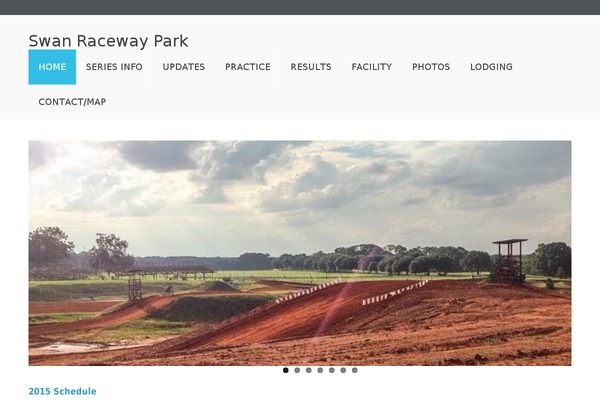Open the 2015 Schedule link
This screenshot has height=400, width=600.
click(x=62, y=391)
